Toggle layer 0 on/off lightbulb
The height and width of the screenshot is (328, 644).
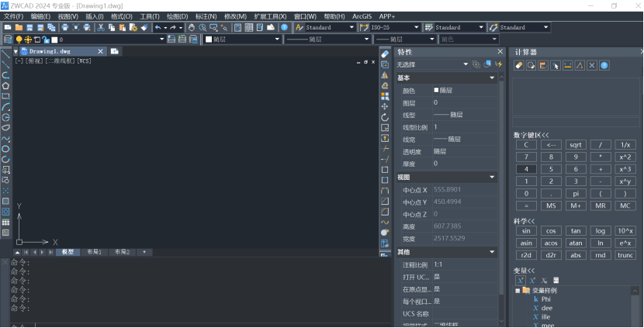pos(19,40)
